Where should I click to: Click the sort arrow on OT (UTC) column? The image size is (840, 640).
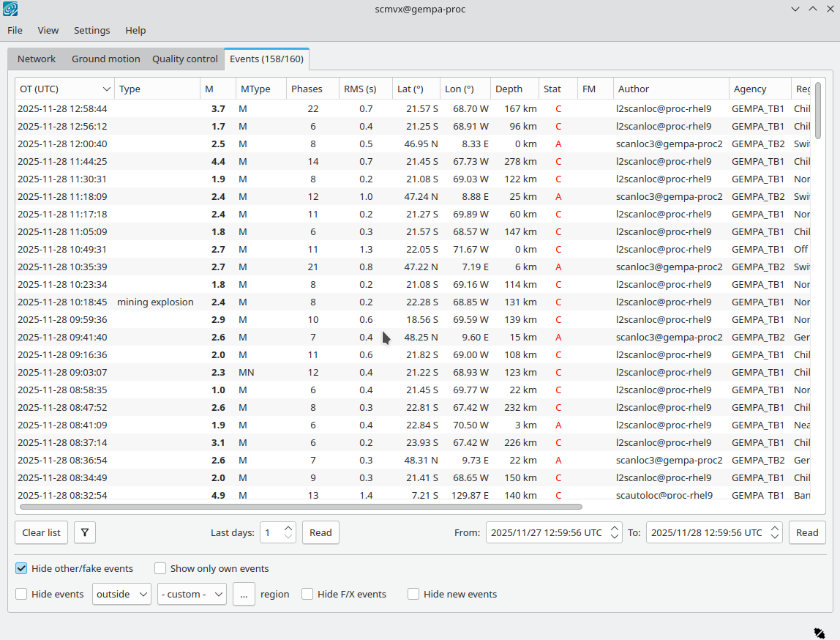[107, 89]
